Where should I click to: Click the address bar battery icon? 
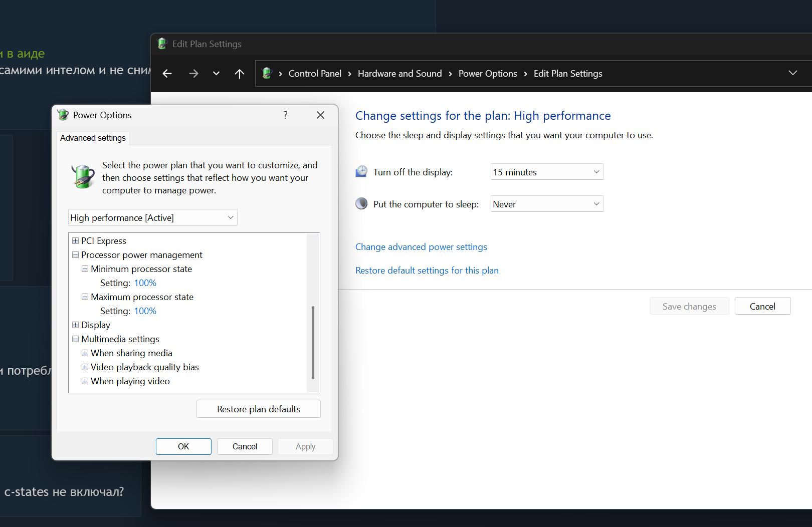(x=267, y=73)
